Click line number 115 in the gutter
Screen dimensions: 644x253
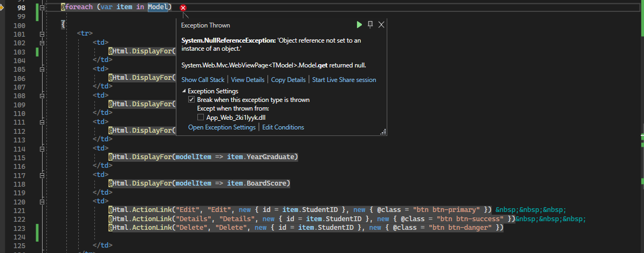point(19,158)
